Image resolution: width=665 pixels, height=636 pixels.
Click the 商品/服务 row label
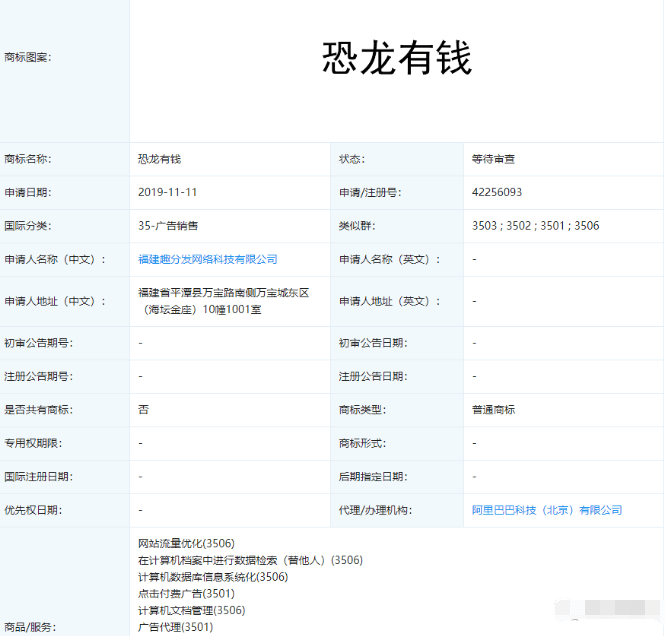pos(29,627)
